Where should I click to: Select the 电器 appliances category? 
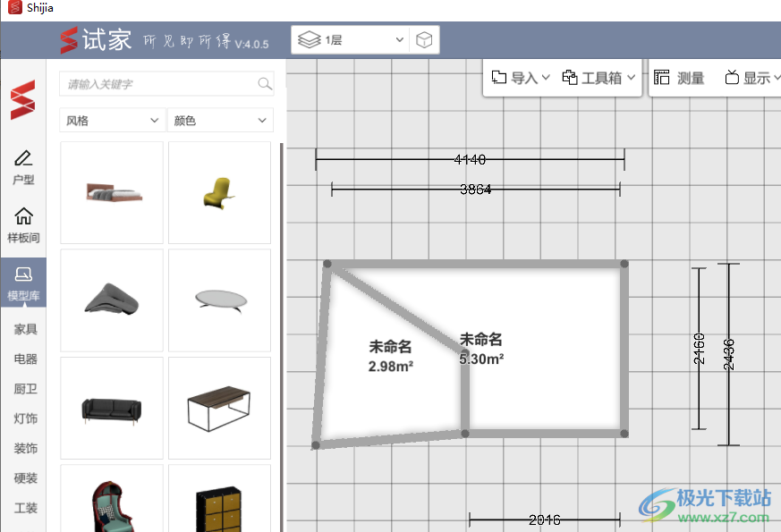(x=25, y=359)
